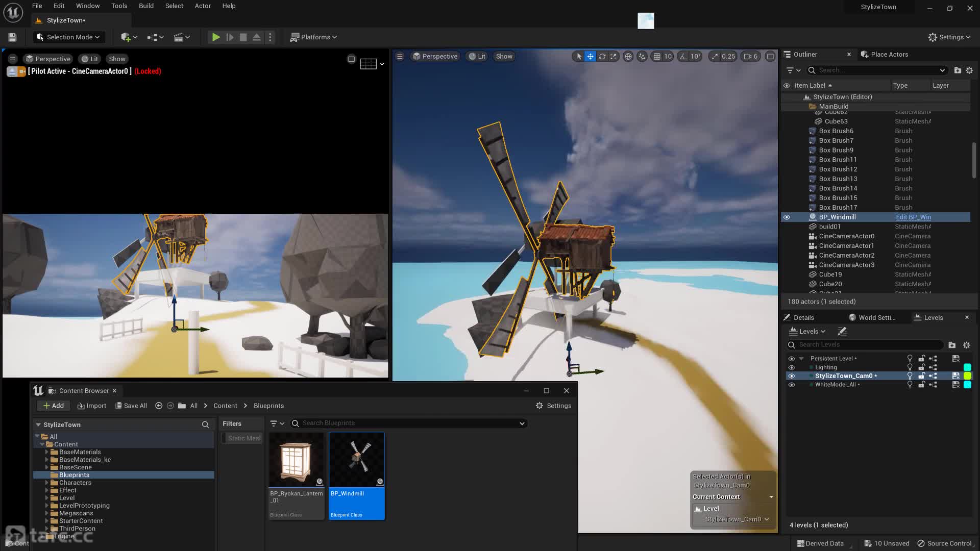Open the main toolbar Settings dropdown
Viewport: 980px width, 551px height.
(x=949, y=37)
